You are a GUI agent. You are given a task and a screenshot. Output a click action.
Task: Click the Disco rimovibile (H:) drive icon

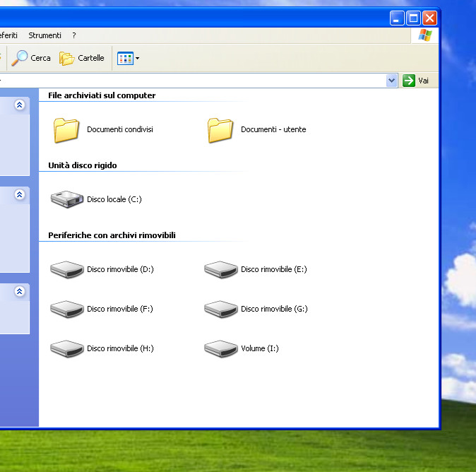tap(67, 348)
